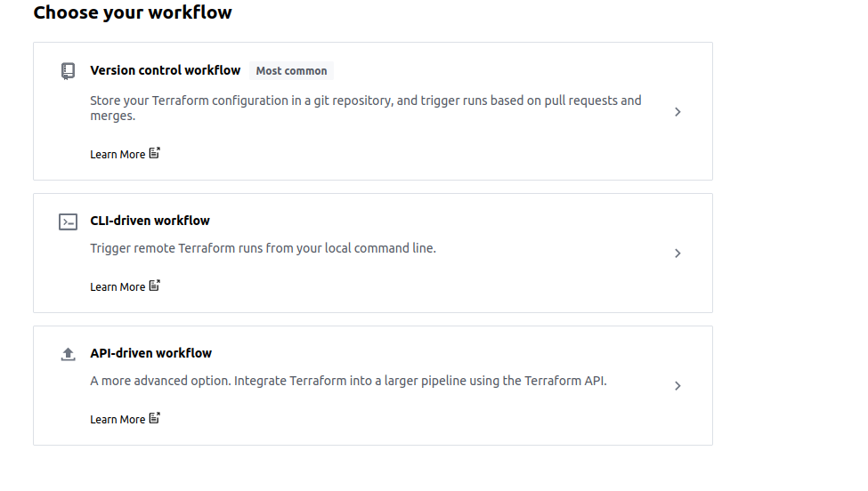Select the Version control workflow title
The height and width of the screenshot is (491, 868).
click(x=166, y=70)
